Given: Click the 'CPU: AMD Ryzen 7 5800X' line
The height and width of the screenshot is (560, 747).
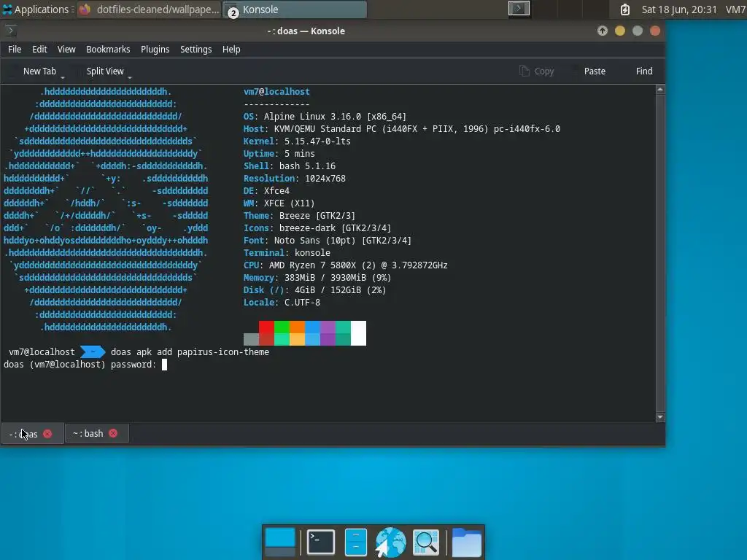Looking at the screenshot, I should [345, 265].
